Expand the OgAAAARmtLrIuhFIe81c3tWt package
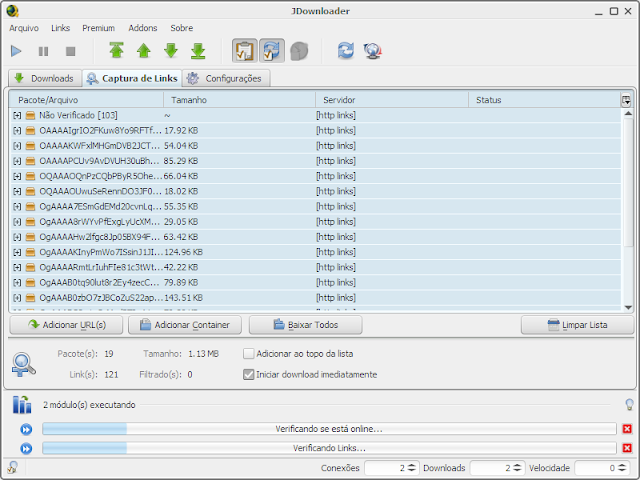The image size is (640, 480). pos(17,267)
